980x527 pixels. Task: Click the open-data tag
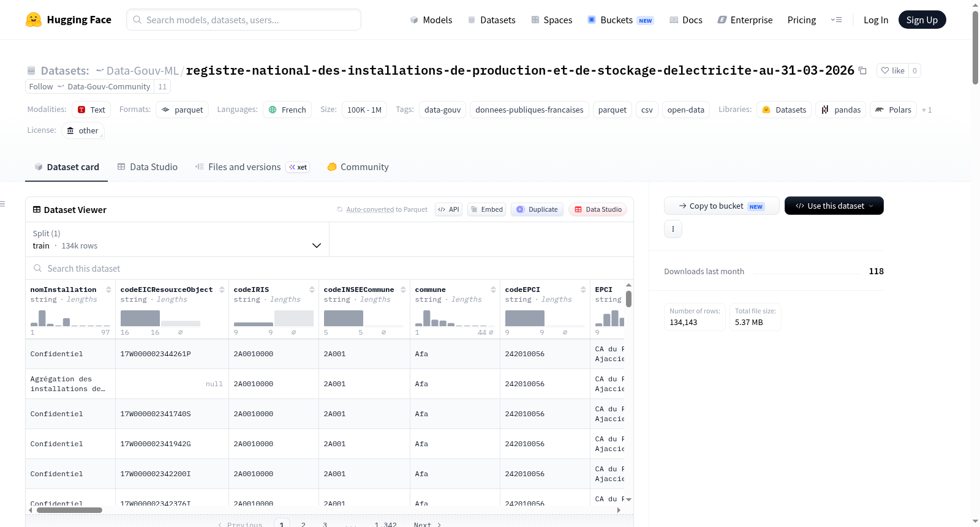pyautogui.click(x=685, y=110)
